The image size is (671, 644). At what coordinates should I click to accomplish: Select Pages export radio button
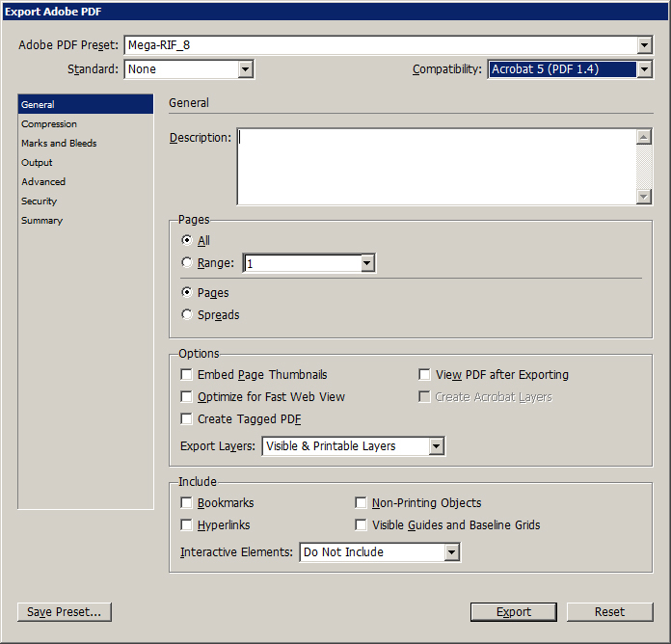pyautogui.click(x=187, y=292)
